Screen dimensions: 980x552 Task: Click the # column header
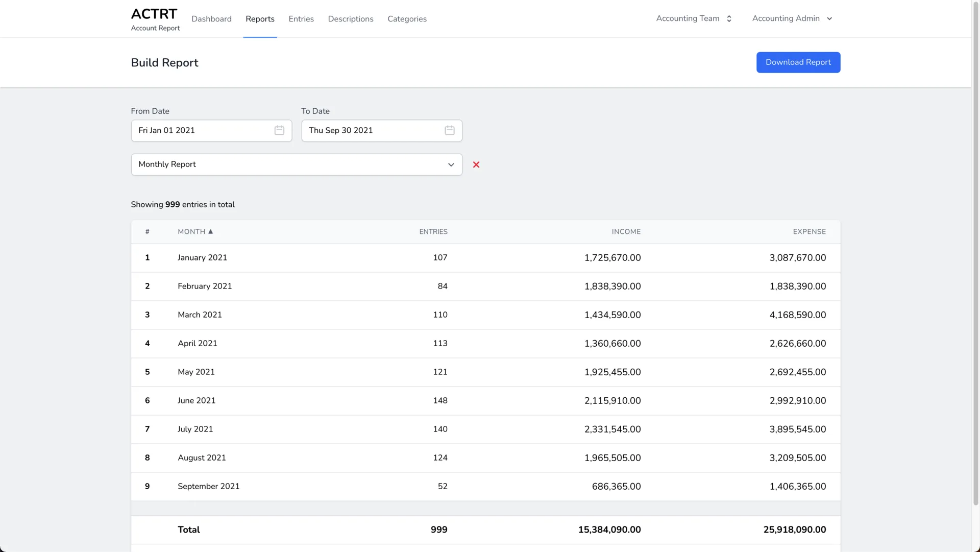147,232
